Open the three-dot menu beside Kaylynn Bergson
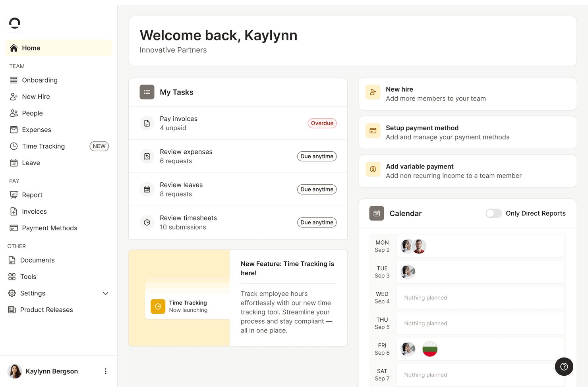 pos(105,371)
